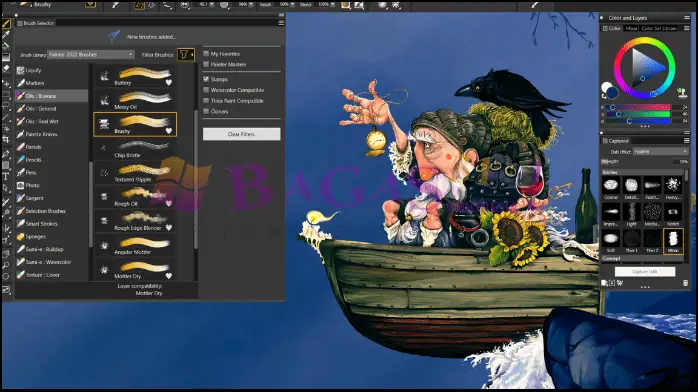Open the Captured panel options menu
This screenshot has width=698, height=392.
pos(686,141)
